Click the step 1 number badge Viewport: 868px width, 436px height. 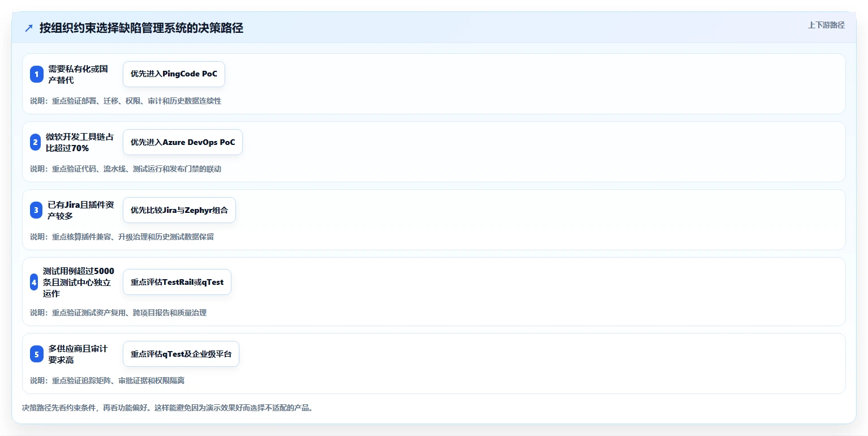[x=37, y=74]
